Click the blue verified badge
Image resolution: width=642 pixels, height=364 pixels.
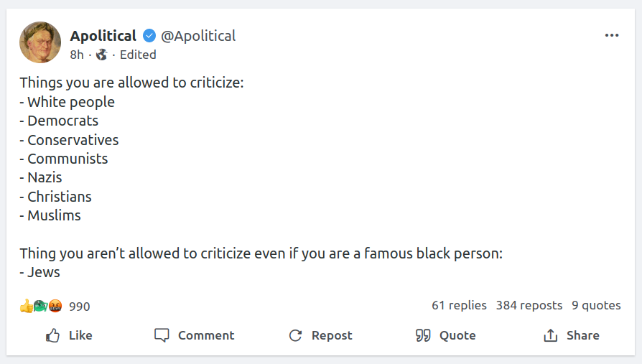pyautogui.click(x=149, y=36)
